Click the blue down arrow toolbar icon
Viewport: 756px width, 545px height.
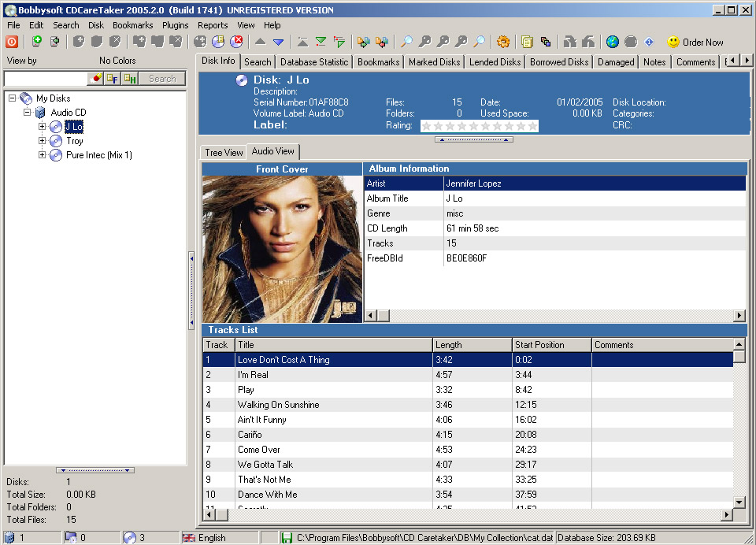[278, 42]
